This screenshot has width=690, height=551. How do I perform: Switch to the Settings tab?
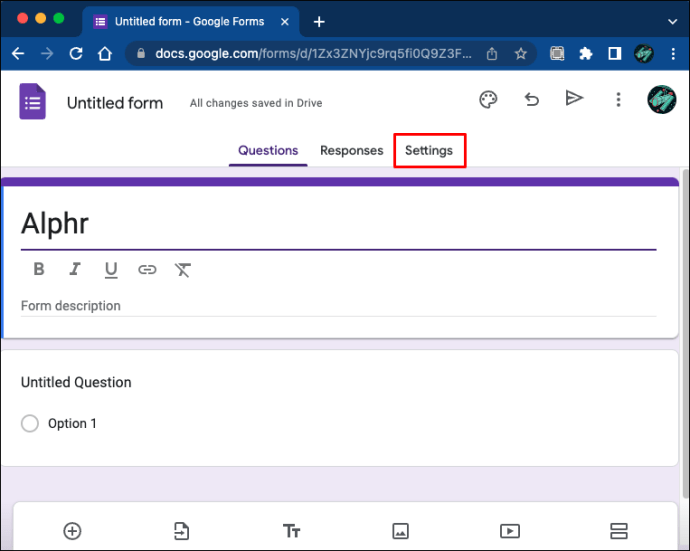point(429,151)
